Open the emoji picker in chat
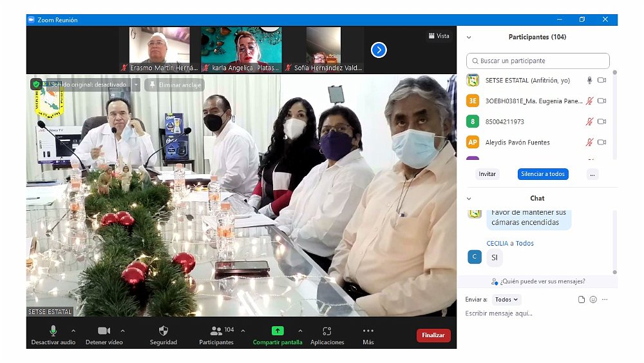Image resolution: width=644 pixels, height=363 pixels. 593,300
